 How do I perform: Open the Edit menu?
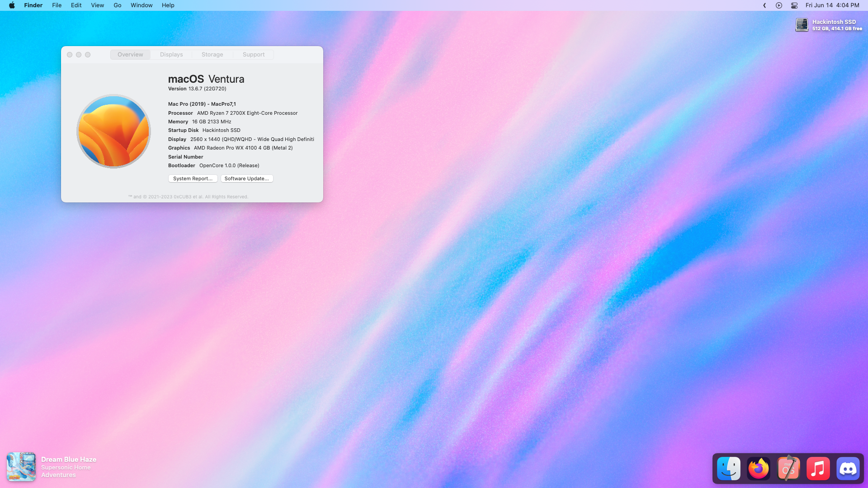point(76,5)
